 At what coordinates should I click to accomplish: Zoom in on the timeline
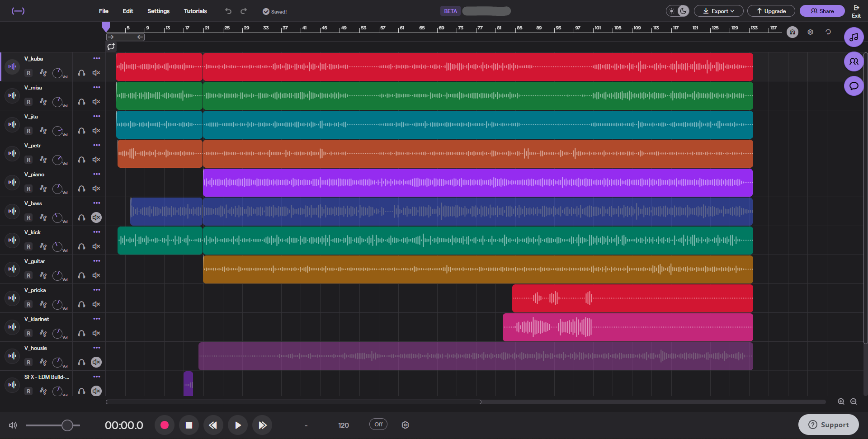point(841,401)
